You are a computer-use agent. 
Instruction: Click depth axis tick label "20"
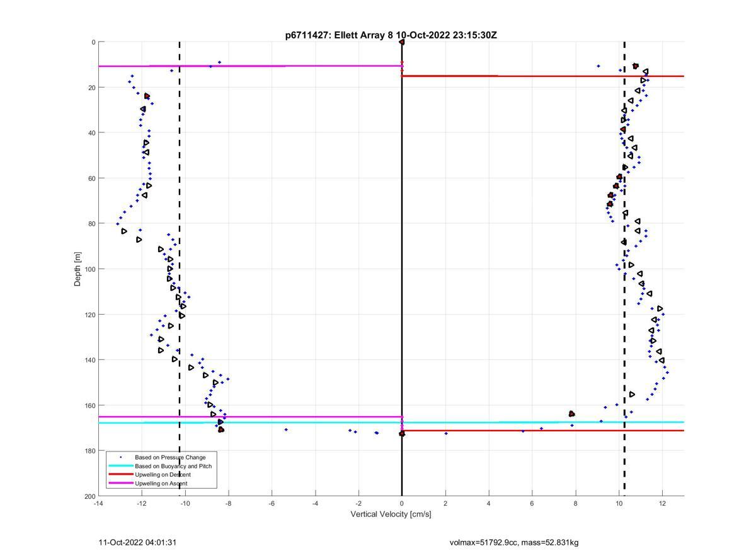point(92,88)
